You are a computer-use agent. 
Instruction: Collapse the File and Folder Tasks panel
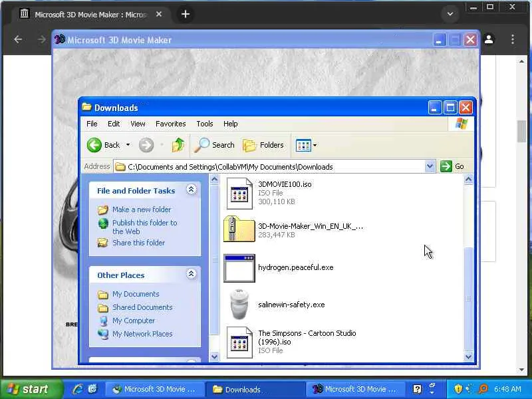coord(191,190)
